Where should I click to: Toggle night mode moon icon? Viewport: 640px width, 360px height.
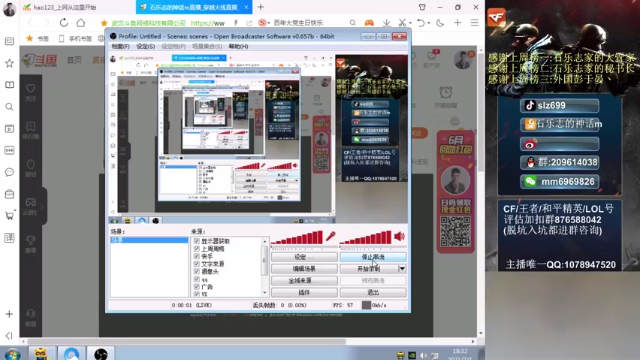440,23
